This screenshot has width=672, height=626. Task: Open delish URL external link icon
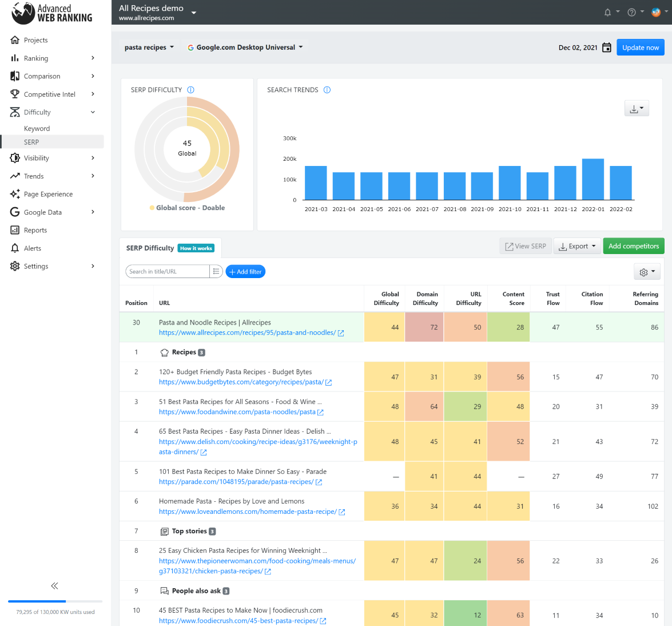[204, 453]
